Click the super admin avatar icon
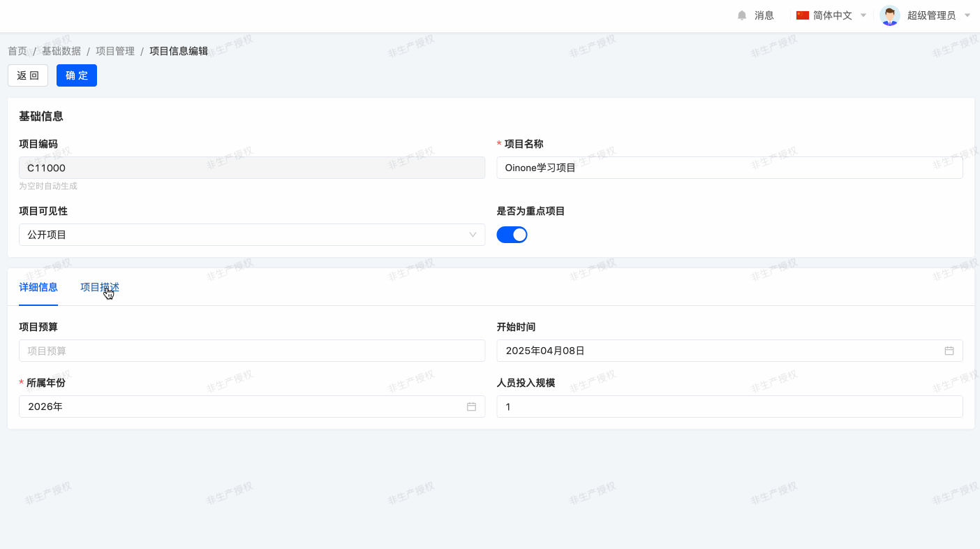This screenshot has width=980, height=549. pos(889,15)
